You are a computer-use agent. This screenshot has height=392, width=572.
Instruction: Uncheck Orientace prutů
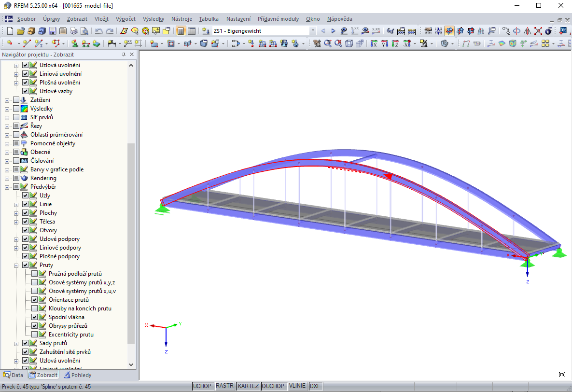[34, 300]
